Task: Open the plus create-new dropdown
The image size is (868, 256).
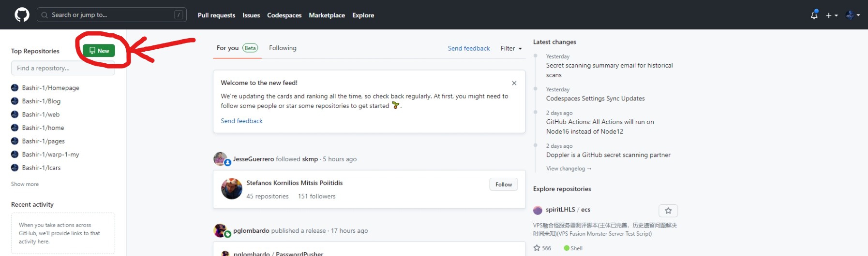Action: [831, 15]
